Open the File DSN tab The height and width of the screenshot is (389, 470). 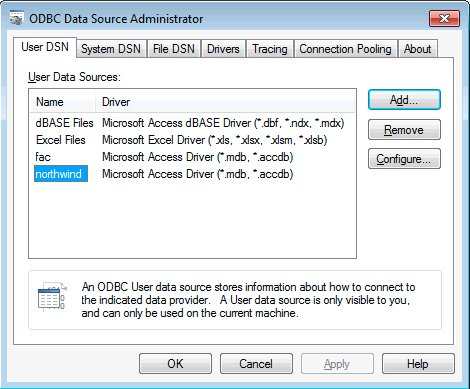click(174, 49)
